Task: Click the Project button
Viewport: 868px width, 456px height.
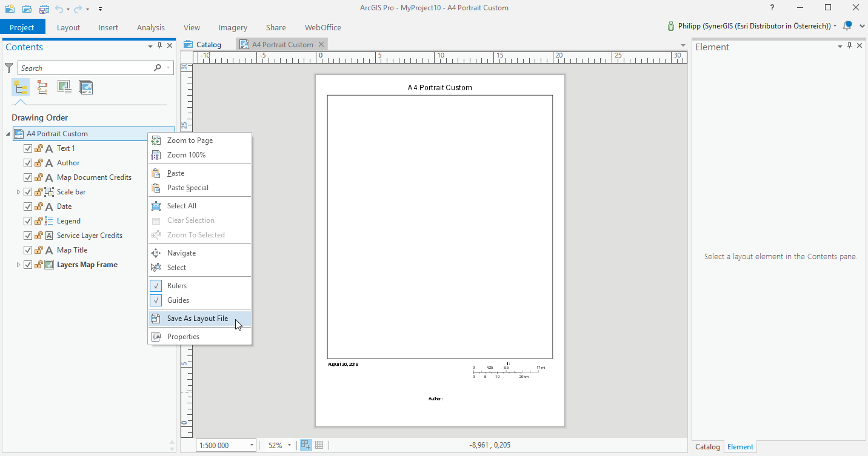Action: (x=22, y=27)
